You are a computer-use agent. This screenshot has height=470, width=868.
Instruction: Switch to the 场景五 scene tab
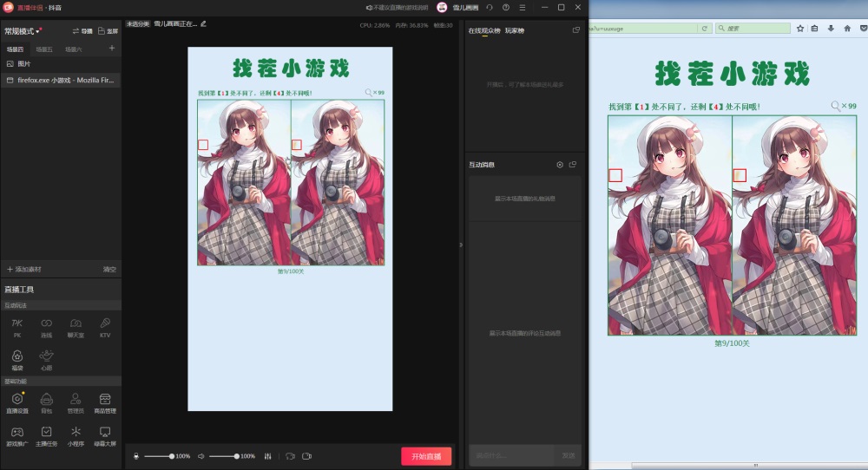click(x=44, y=49)
